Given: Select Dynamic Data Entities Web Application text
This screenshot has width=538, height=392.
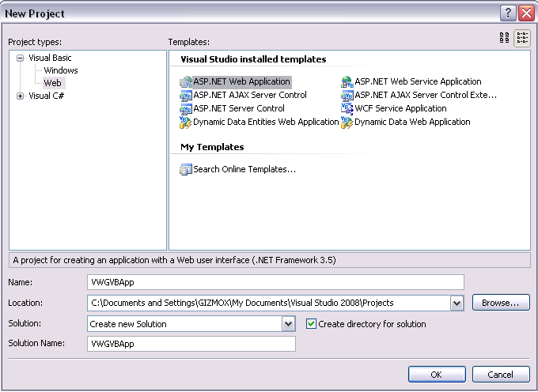Looking at the screenshot, I should point(266,122).
